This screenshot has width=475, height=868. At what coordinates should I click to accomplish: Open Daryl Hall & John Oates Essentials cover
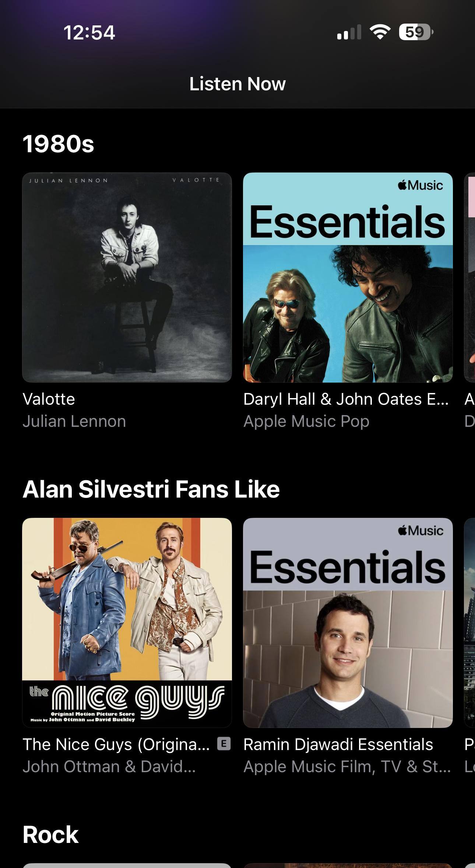pos(348,277)
